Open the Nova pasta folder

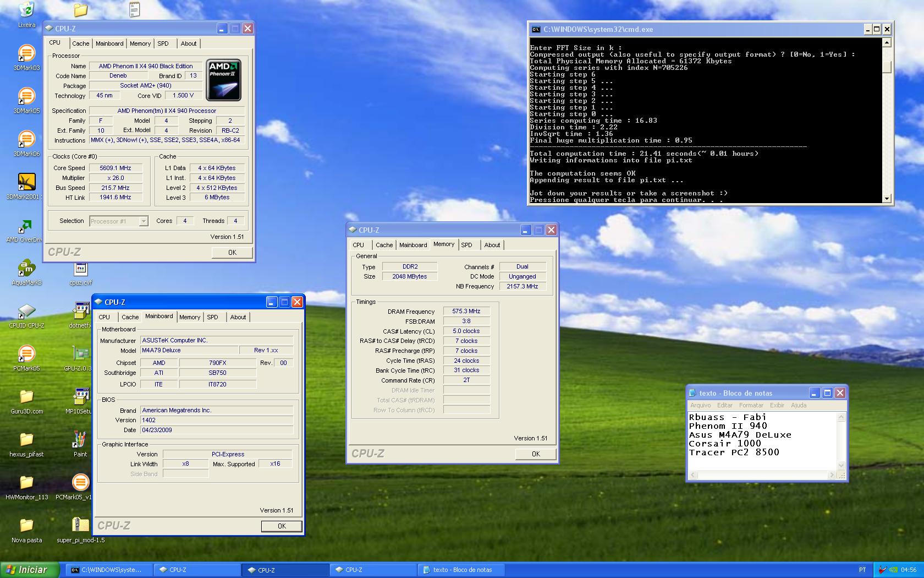tap(26, 530)
